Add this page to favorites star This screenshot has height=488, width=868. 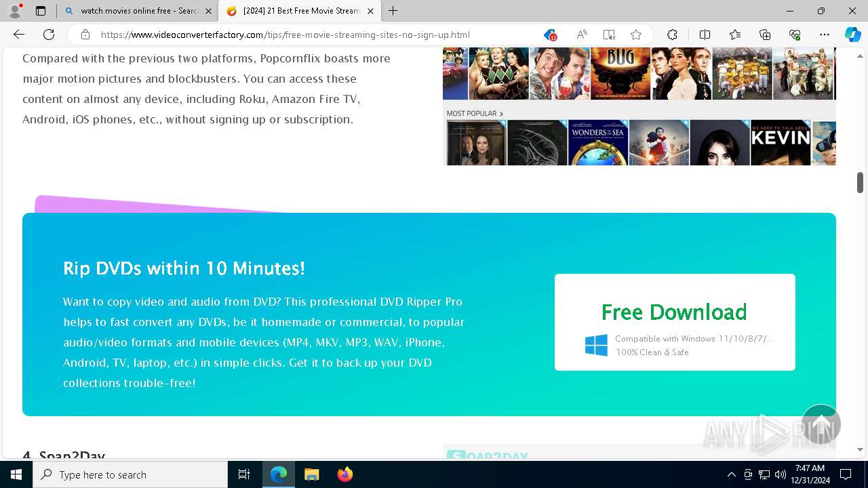click(636, 35)
